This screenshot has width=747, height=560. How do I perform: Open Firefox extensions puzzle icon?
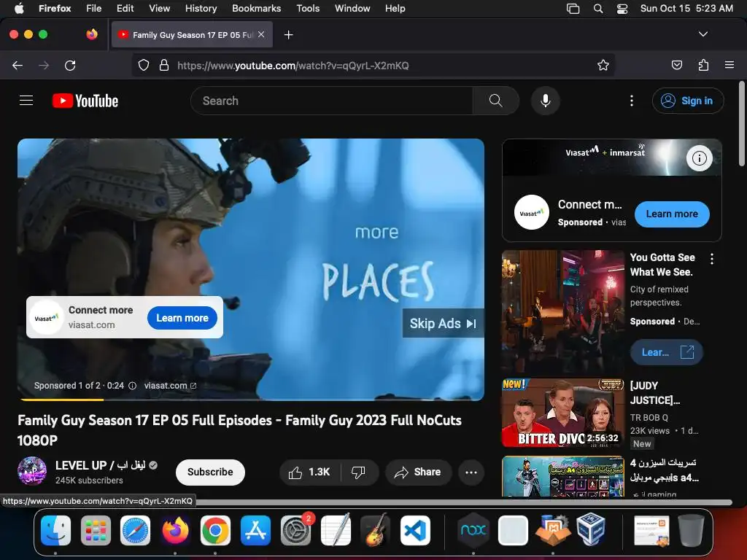click(x=703, y=65)
